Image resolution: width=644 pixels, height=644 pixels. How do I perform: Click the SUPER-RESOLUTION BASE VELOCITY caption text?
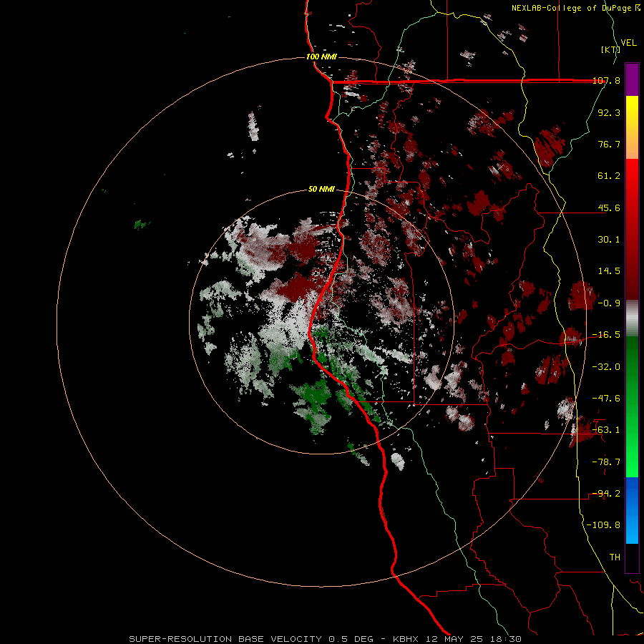click(225, 639)
